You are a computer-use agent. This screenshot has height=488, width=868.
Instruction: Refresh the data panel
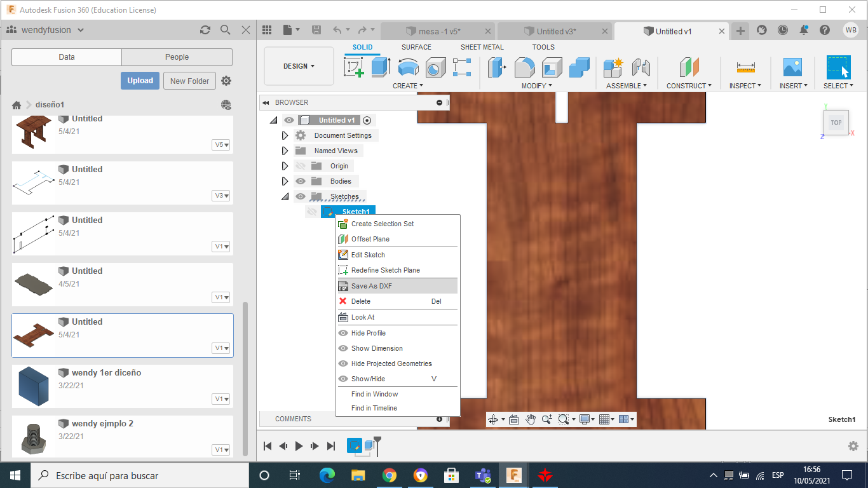(x=205, y=30)
